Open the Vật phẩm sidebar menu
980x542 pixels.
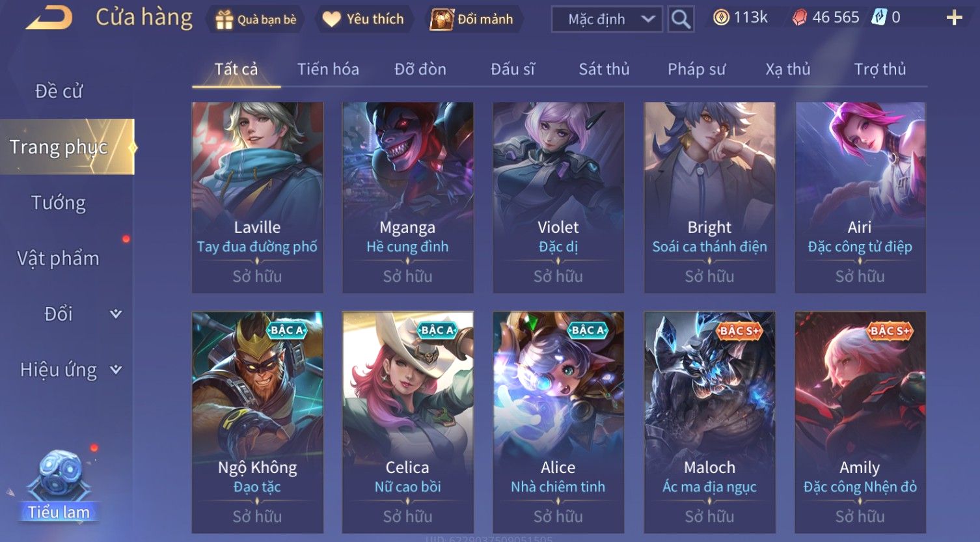[59, 258]
